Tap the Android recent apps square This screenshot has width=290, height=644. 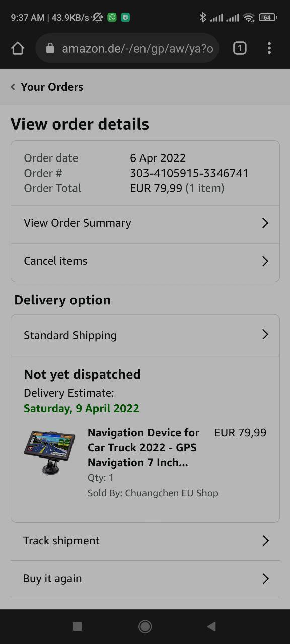(77, 626)
